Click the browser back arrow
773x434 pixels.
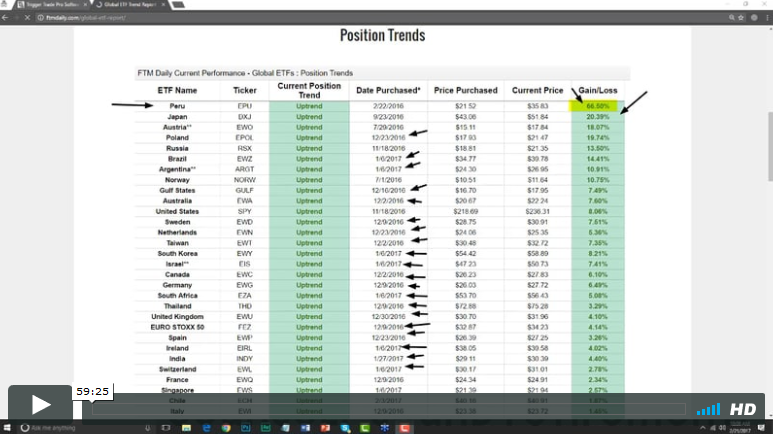pyautogui.click(x=8, y=17)
